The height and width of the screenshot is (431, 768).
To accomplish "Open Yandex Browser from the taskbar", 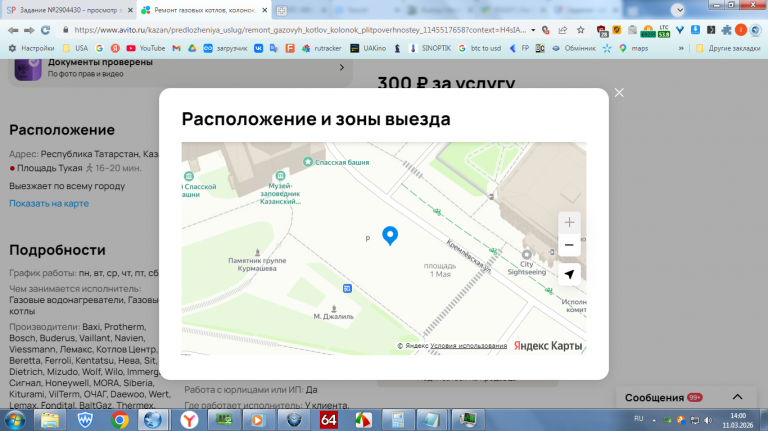I will [189, 420].
